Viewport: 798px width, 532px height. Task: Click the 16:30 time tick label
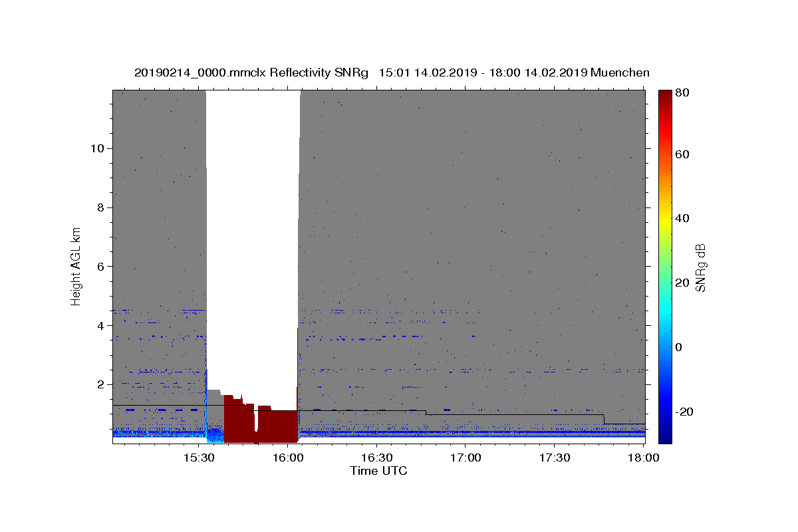377,458
